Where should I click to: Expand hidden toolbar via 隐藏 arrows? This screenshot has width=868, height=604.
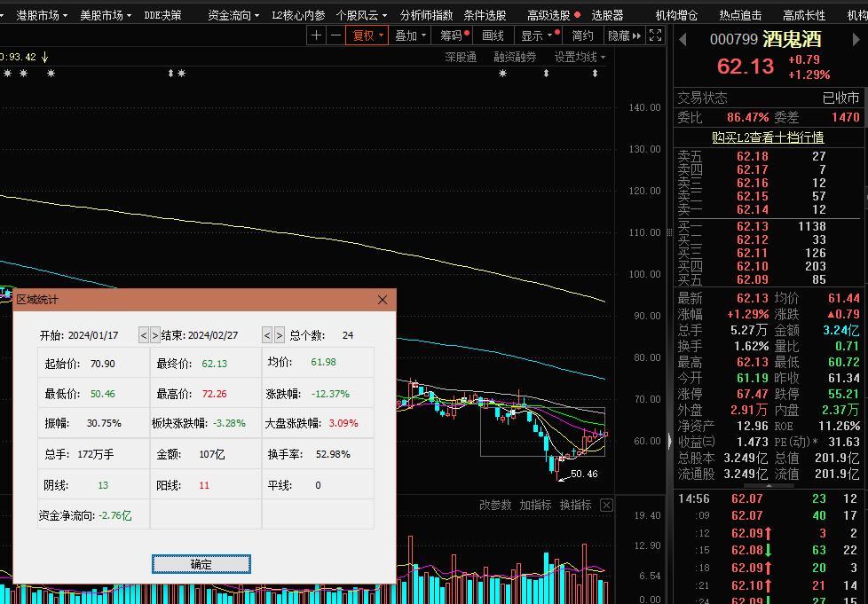625,35
